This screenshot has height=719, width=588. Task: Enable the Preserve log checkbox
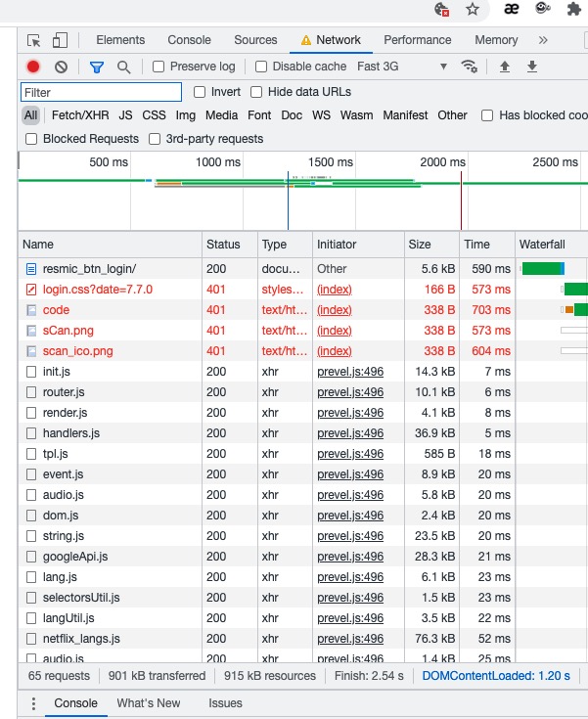point(158,67)
